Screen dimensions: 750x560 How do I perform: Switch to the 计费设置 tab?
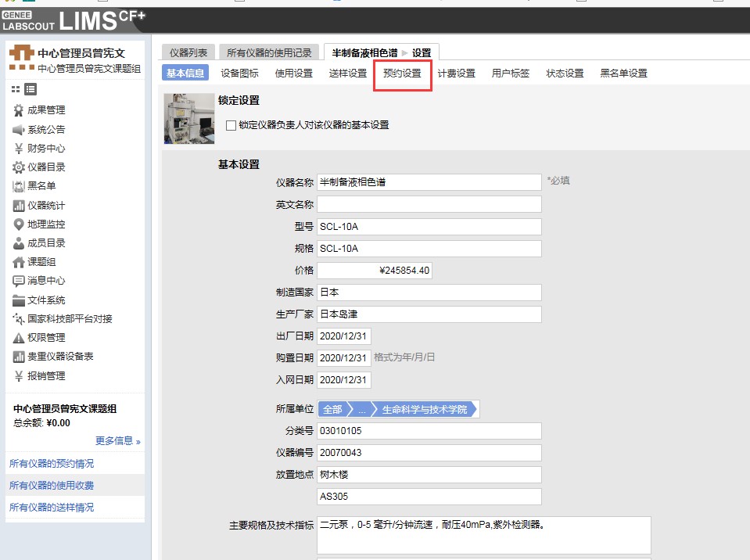point(456,74)
